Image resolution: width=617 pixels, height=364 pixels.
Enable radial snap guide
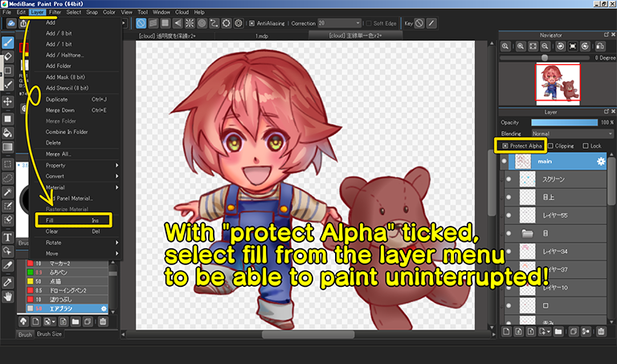(190, 23)
